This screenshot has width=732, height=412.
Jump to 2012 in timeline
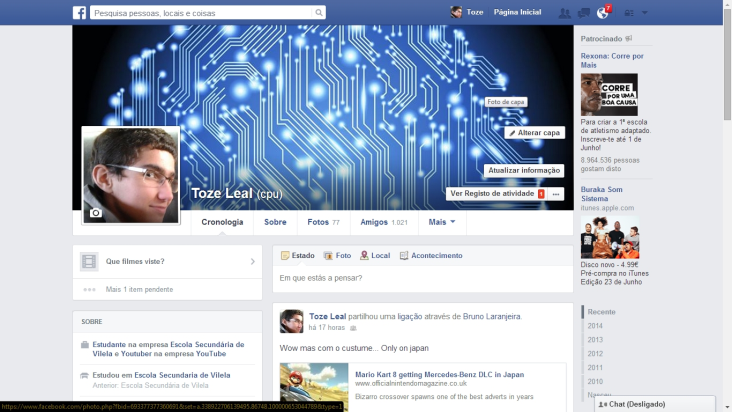(x=595, y=354)
